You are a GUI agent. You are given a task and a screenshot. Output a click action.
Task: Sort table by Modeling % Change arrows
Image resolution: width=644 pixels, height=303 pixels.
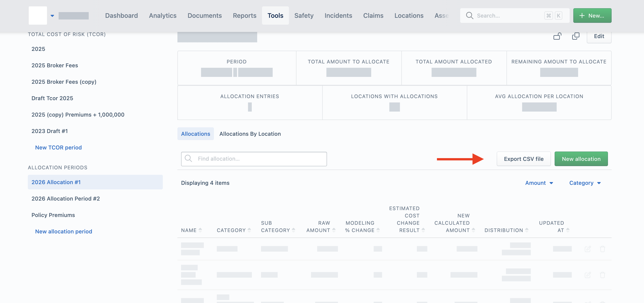(x=378, y=230)
